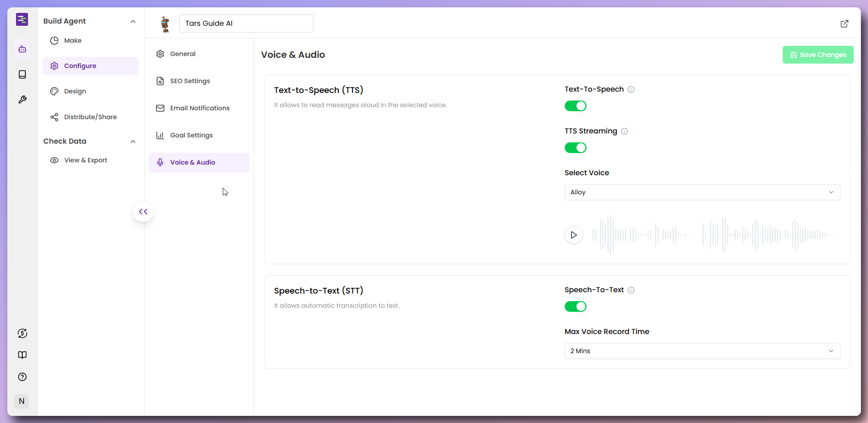Turn off TTS Streaming switch
The height and width of the screenshot is (423, 868).
tap(575, 148)
